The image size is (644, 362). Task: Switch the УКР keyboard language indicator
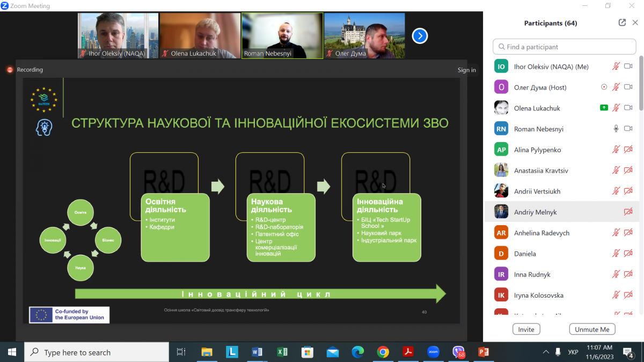pos(573,352)
